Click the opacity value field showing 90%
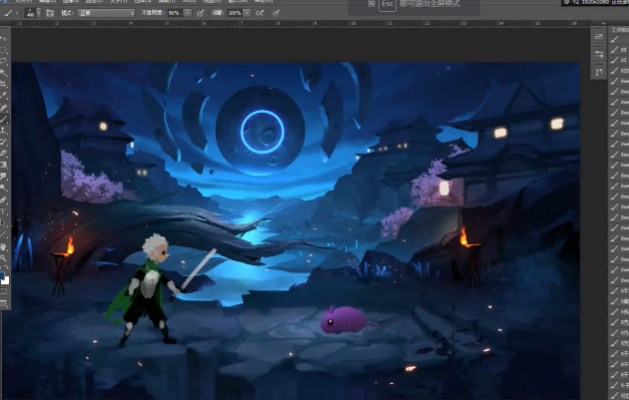This screenshot has height=400, width=629. tap(175, 14)
